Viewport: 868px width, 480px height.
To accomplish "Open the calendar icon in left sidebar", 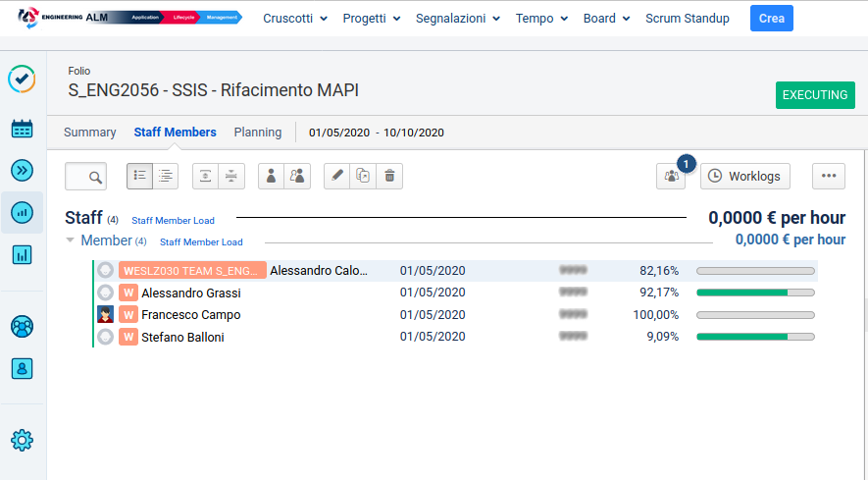I will pos(22,128).
